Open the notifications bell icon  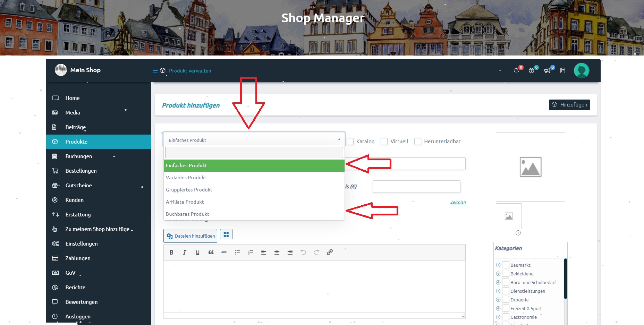tap(516, 71)
